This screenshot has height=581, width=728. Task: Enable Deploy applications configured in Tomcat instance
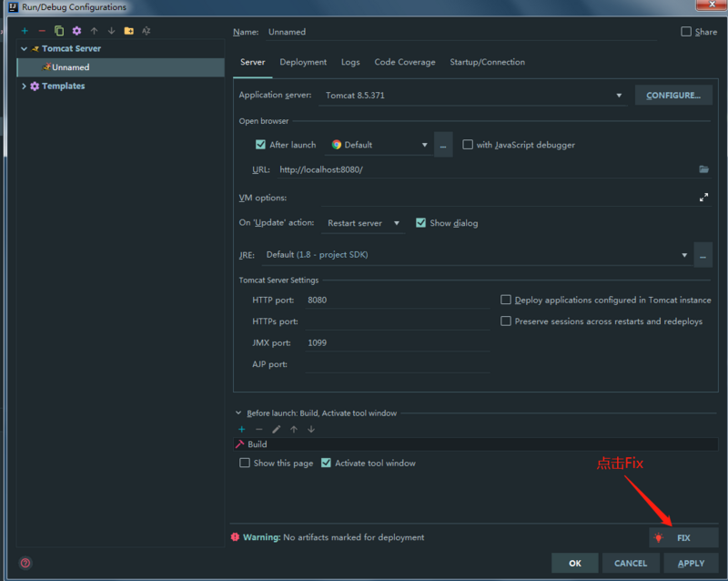click(506, 300)
